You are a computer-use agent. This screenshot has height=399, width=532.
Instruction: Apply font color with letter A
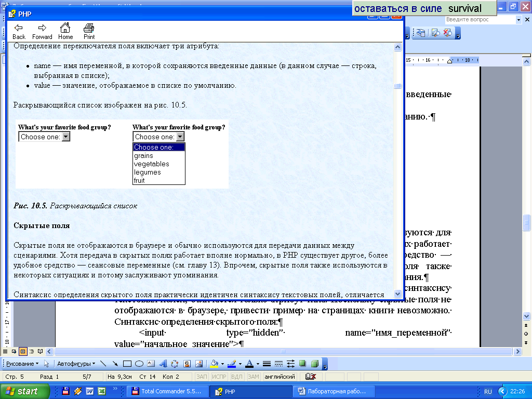click(x=249, y=364)
